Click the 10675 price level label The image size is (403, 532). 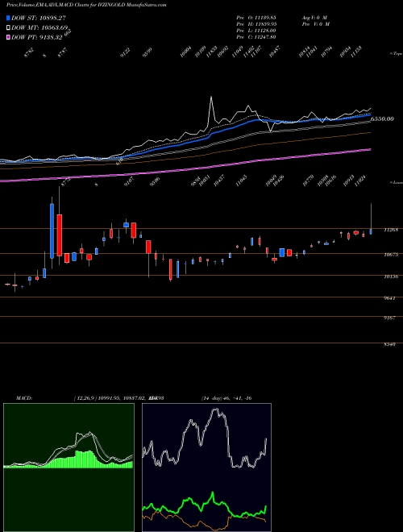pos(390,255)
